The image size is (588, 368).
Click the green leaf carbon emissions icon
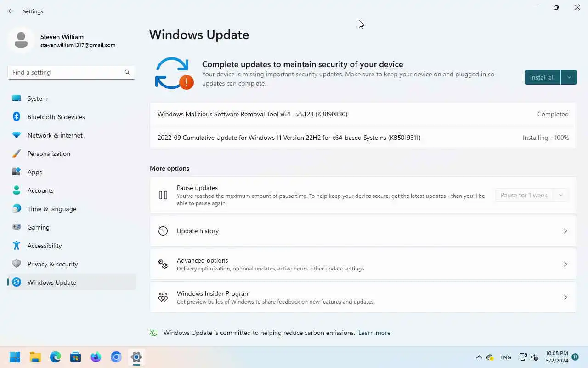[153, 333]
